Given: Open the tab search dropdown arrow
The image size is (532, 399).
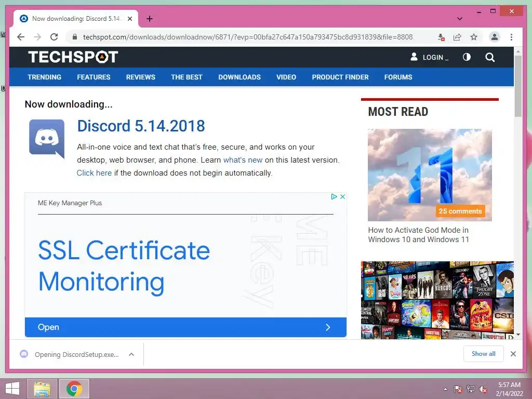Looking at the screenshot, I should pyautogui.click(x=460, y=19).
